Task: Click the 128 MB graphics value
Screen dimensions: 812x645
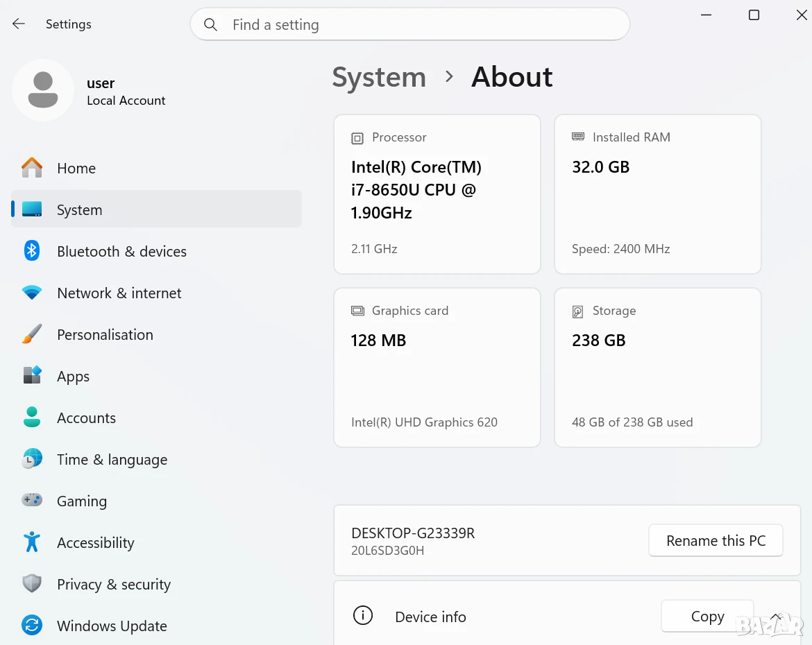Action: click(378, 340)
